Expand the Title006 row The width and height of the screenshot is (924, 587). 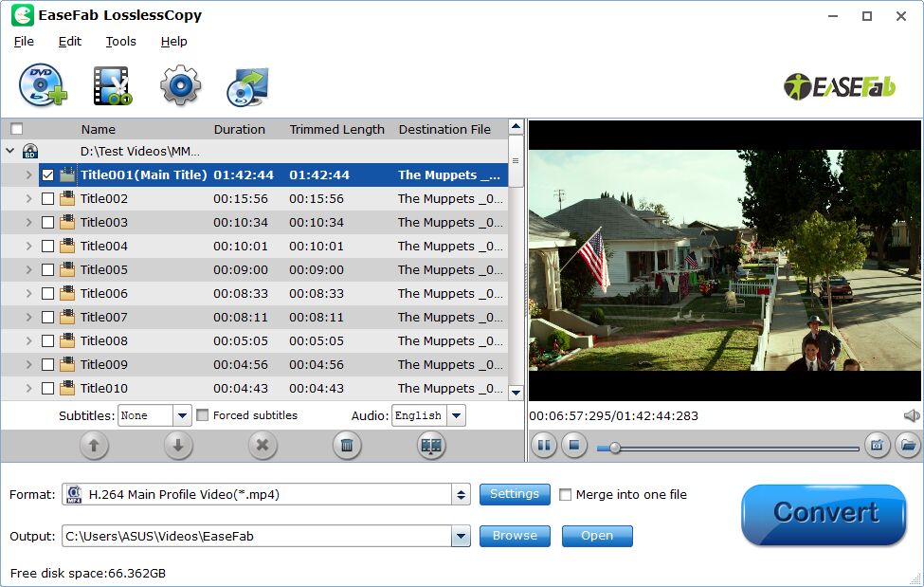click(x=28, y=293)
